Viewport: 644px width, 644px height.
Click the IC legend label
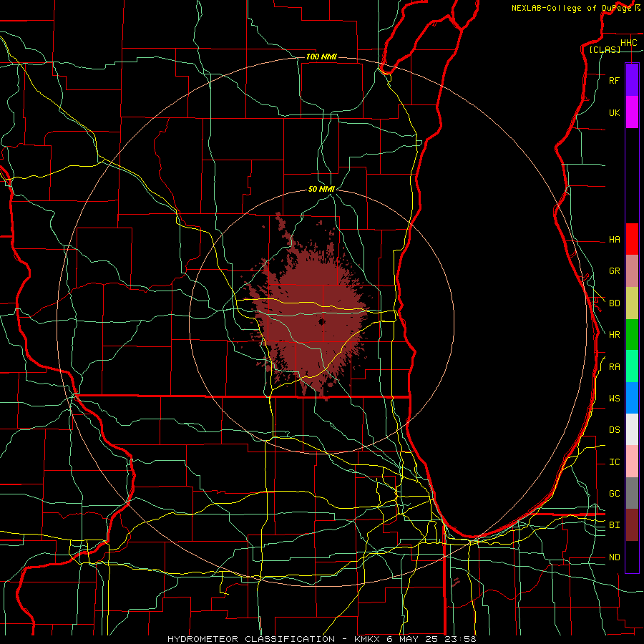(614, 462)
